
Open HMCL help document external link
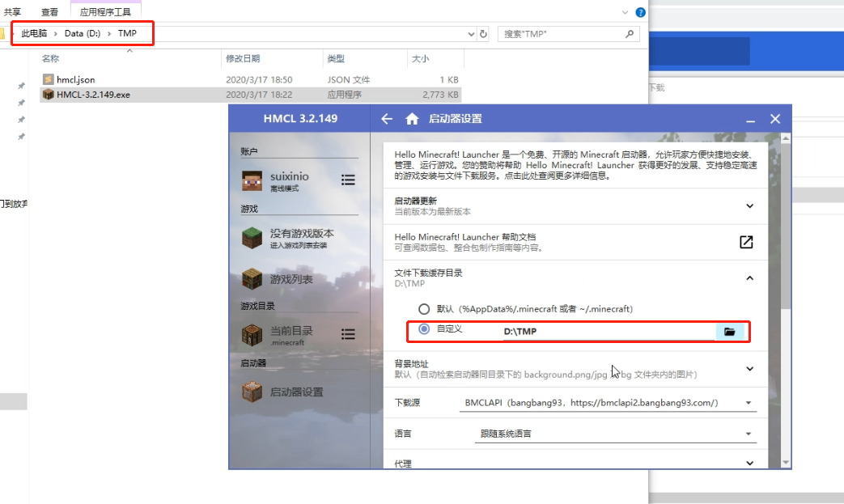tap(746, 242)
